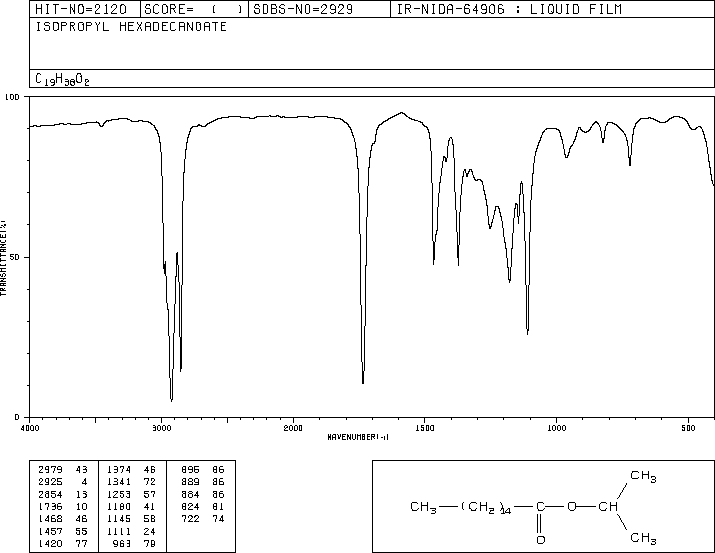Click the leftmost CH3 of the structure
Screen dimensions: 715x553
(424, 507)
